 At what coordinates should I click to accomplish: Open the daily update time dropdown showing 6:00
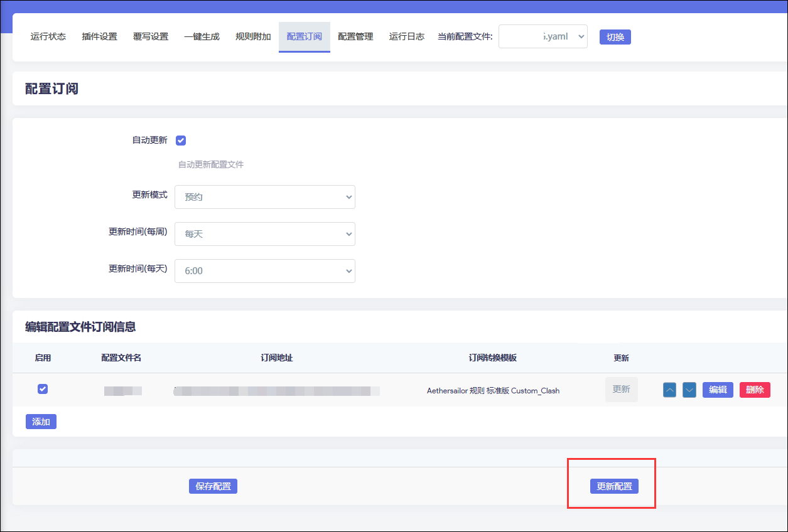click(264, 270)
